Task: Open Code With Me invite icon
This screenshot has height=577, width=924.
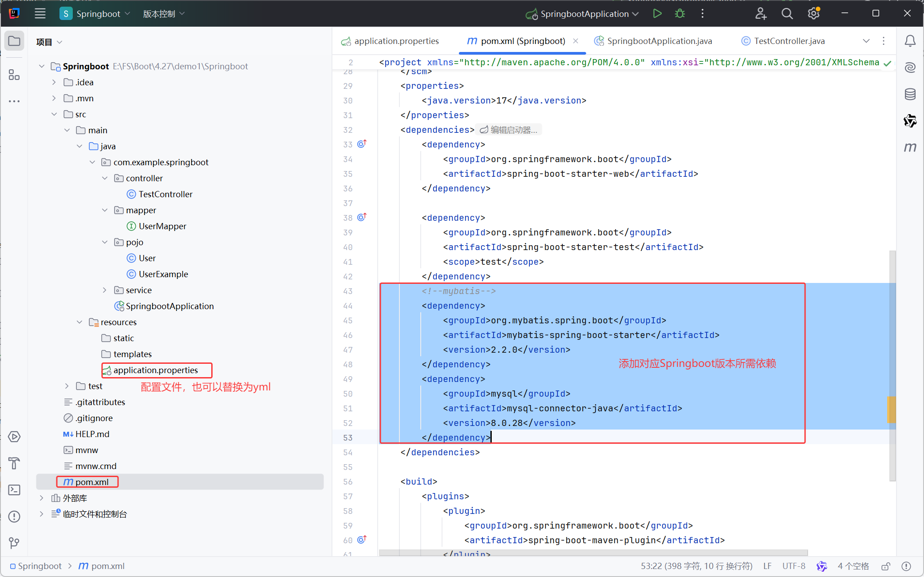Action: click(x=761, y=13)
